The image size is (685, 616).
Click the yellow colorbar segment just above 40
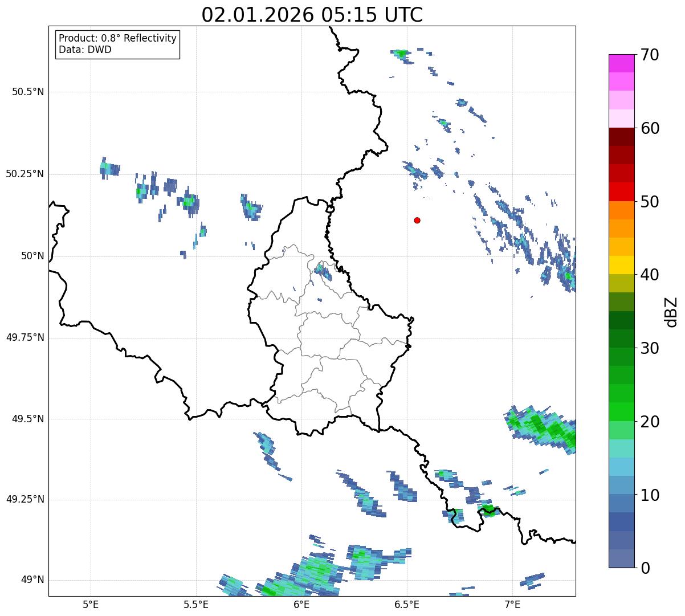click(621, 266)
